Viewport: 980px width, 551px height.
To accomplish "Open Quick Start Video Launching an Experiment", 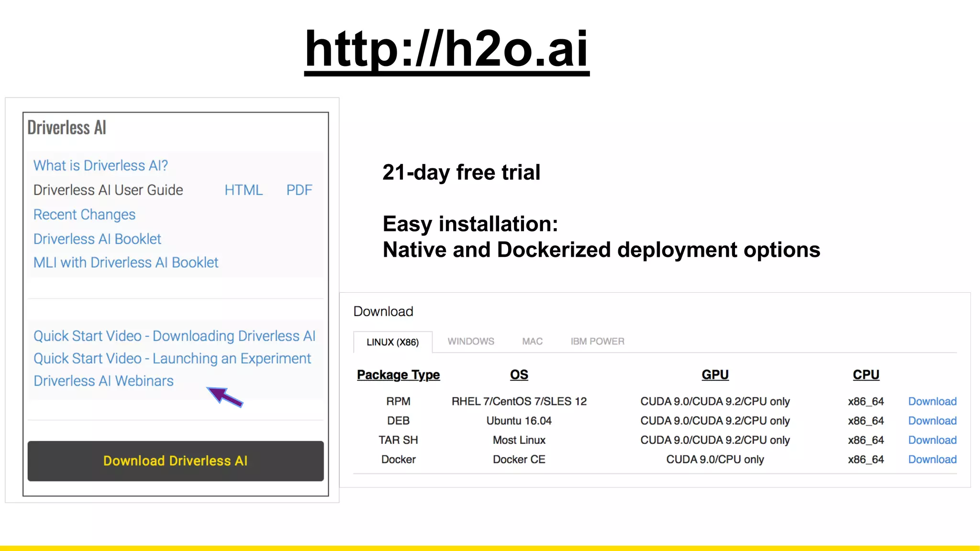I will [x=172, y=358].
